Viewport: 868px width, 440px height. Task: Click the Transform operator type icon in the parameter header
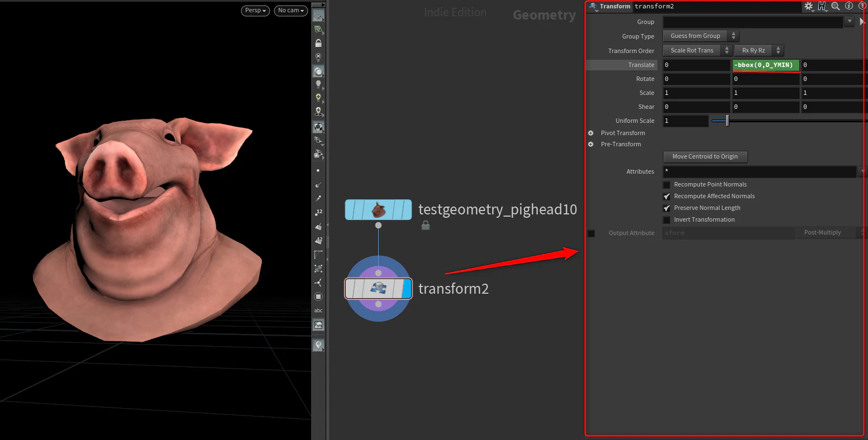tap(593, 6)
